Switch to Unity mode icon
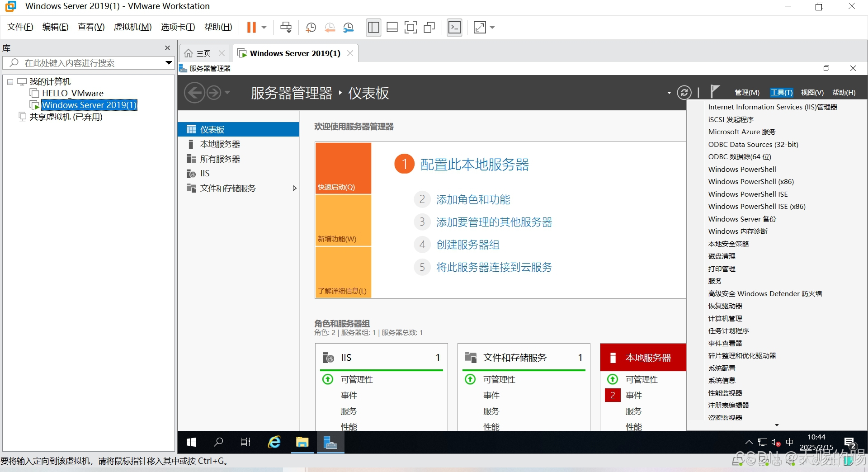 tap(429, 28)
